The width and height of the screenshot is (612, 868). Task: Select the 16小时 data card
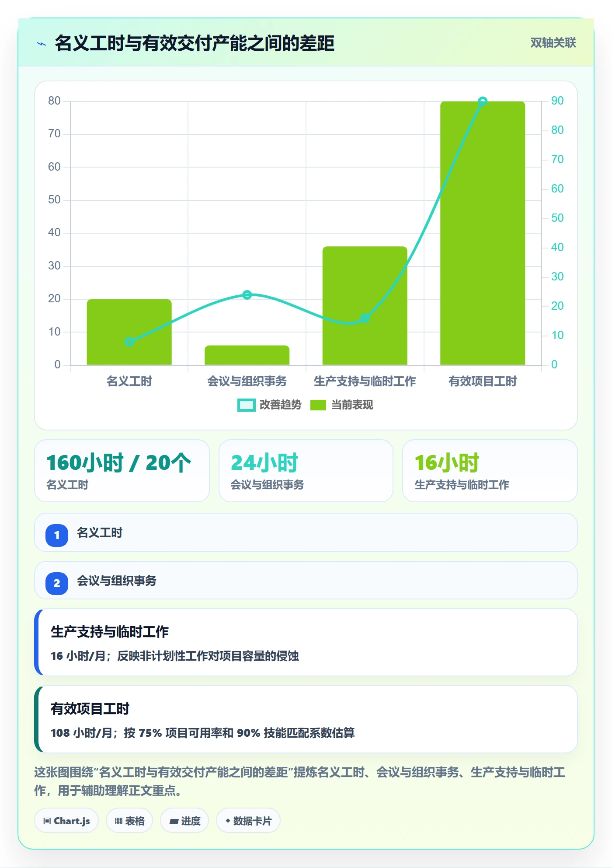coord(490,471)
